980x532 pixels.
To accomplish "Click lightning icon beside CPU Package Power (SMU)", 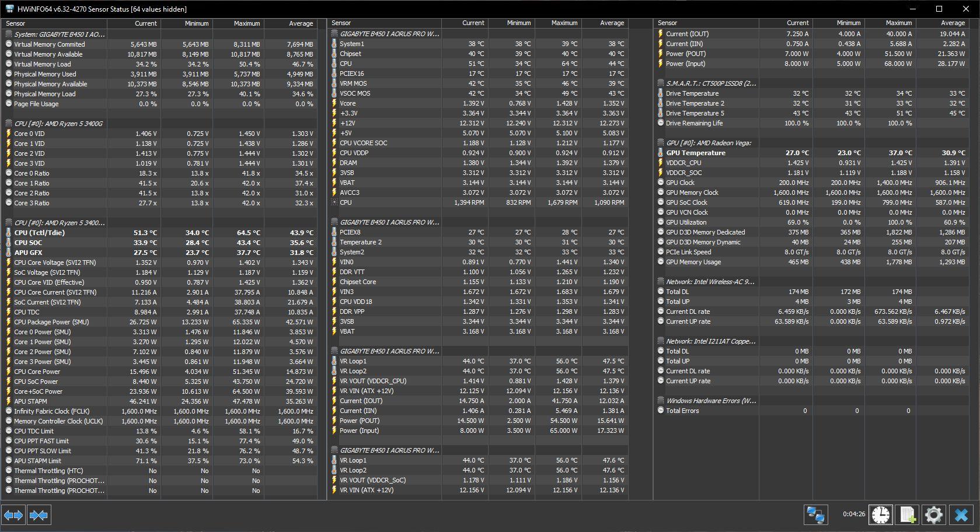I will coord(9,322).
